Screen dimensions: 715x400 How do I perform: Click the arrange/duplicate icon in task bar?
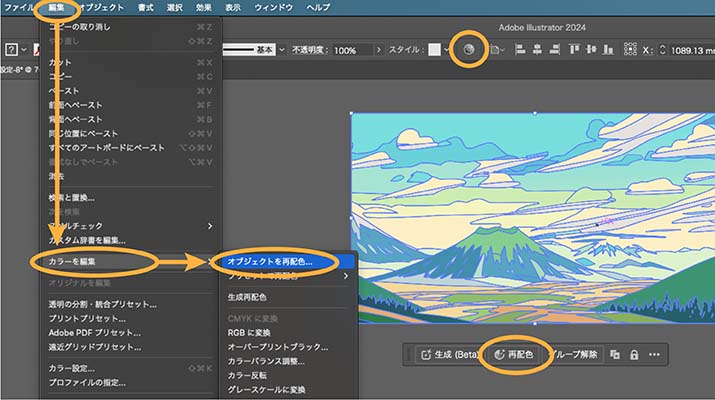(x=615, y=354)
